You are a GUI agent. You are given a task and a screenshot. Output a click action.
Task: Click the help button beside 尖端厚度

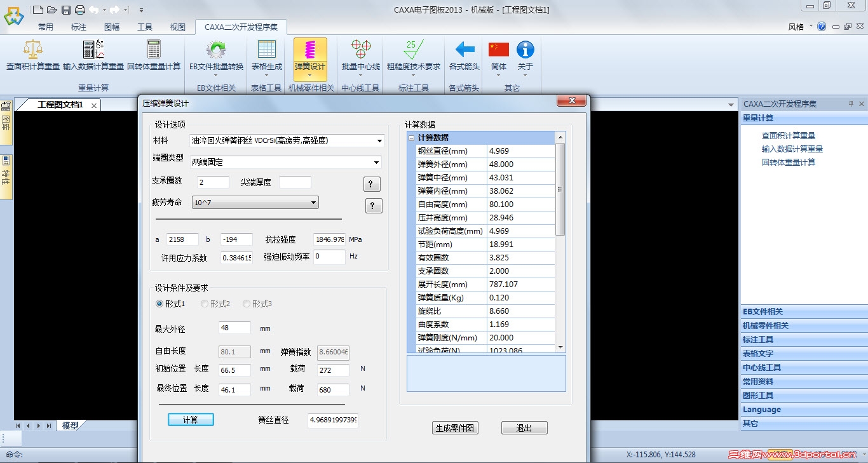372,184
